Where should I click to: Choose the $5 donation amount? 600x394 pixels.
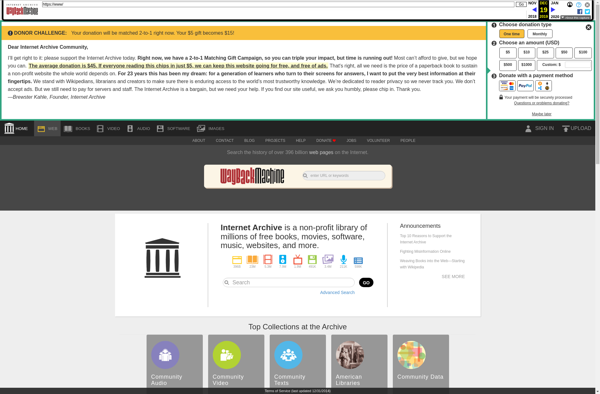tap(508, 52)
